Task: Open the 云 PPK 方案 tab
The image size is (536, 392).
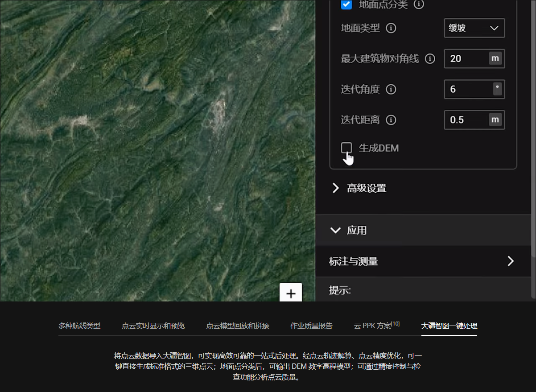Action: click(376, 326)
